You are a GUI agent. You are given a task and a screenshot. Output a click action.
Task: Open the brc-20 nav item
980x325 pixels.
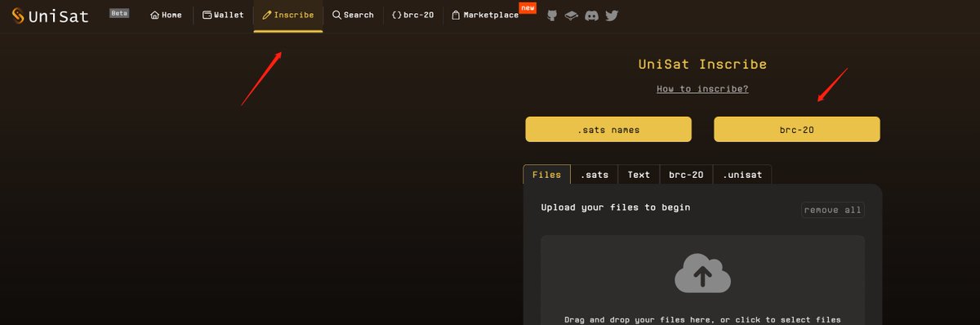coord(414,16)
